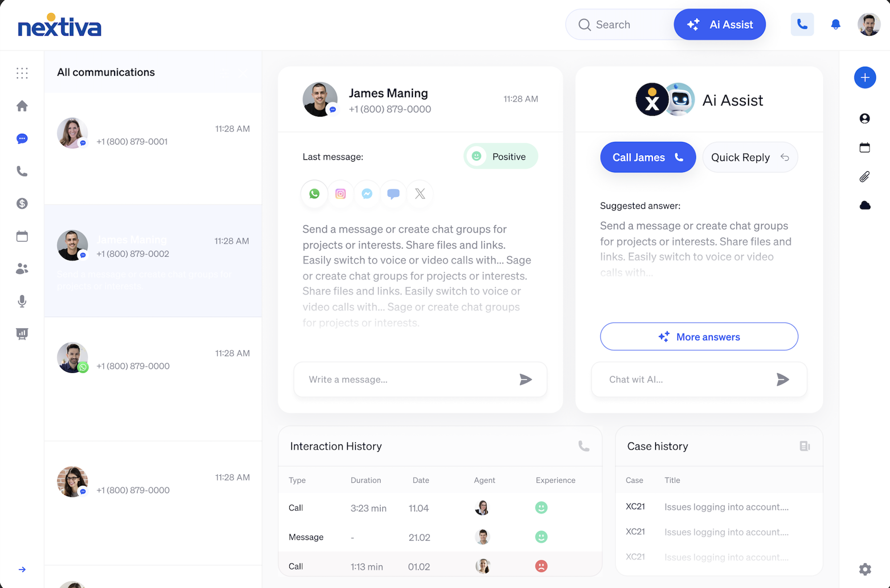Image resolution: width=890 pixels, height=588 pixels.
Task: Click All communications header
Action: (106, 72)
